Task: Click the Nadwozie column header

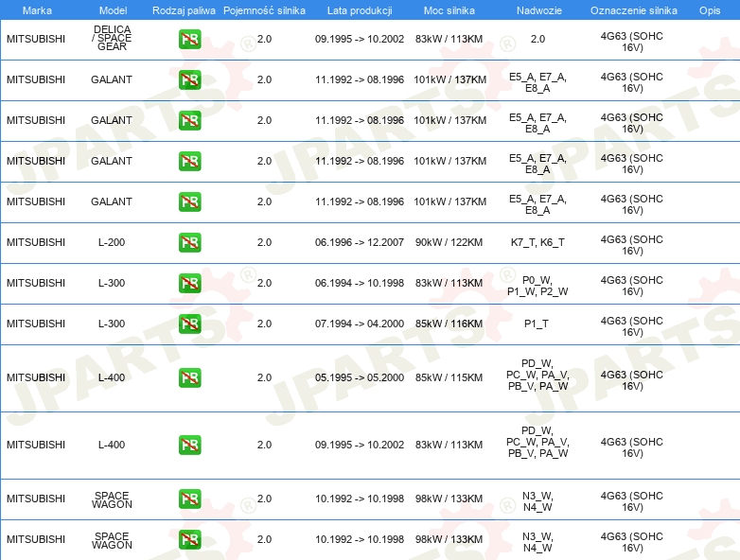Action: coord(539,10)
